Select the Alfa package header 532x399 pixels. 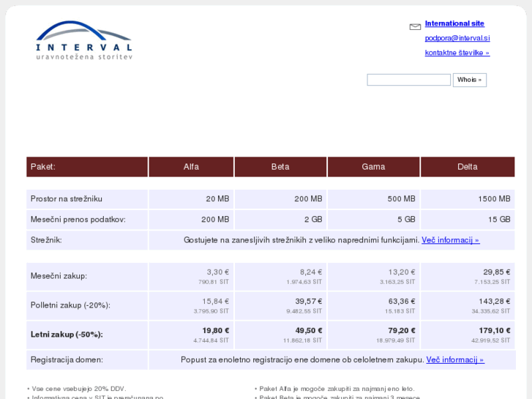[191, 167]
